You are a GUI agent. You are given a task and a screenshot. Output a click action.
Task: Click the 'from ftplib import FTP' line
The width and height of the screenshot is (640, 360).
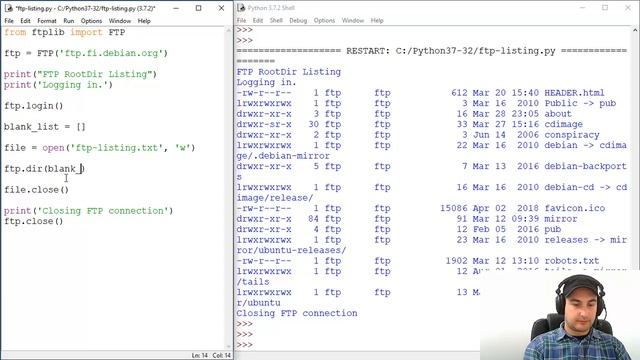point(64,32)
